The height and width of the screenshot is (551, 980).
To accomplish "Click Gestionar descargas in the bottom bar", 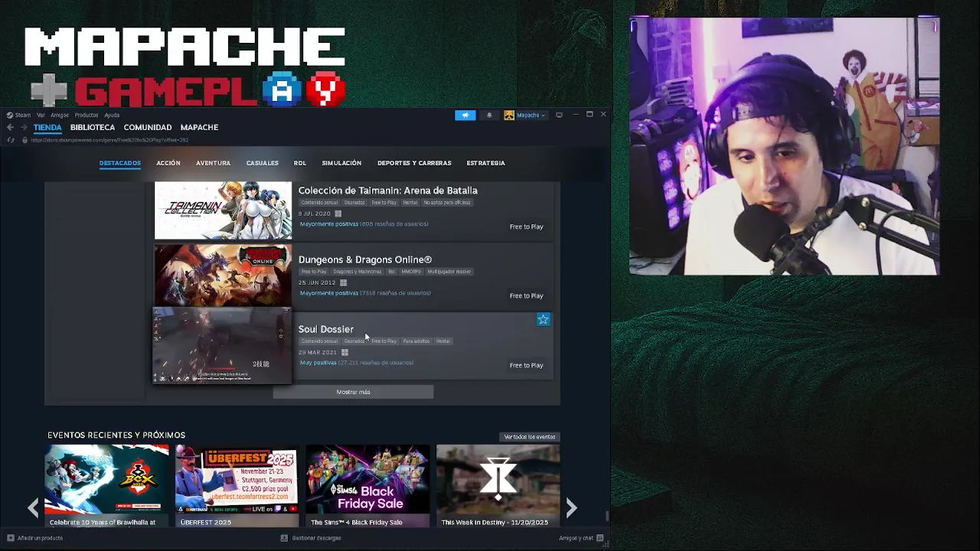I will coord(316,538).
